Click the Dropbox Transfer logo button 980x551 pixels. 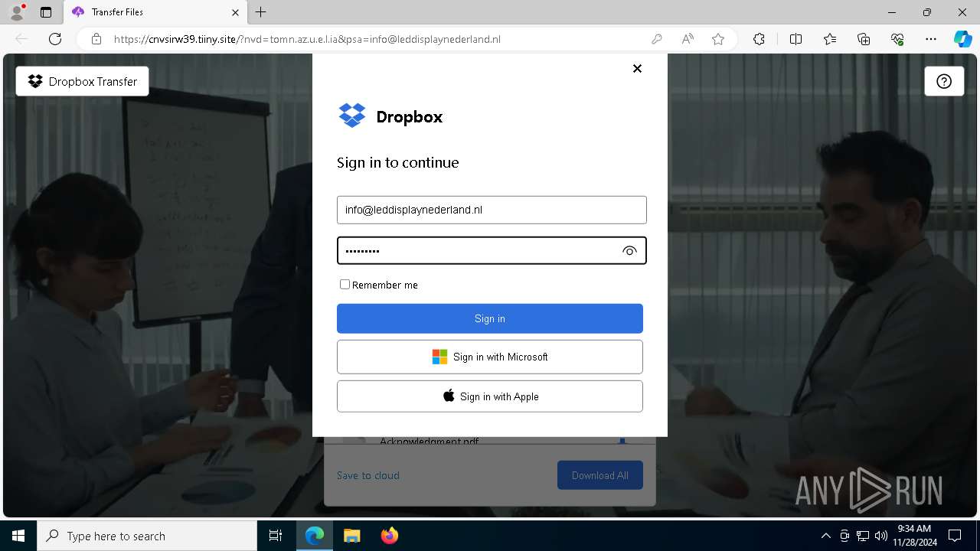point(82,81)
